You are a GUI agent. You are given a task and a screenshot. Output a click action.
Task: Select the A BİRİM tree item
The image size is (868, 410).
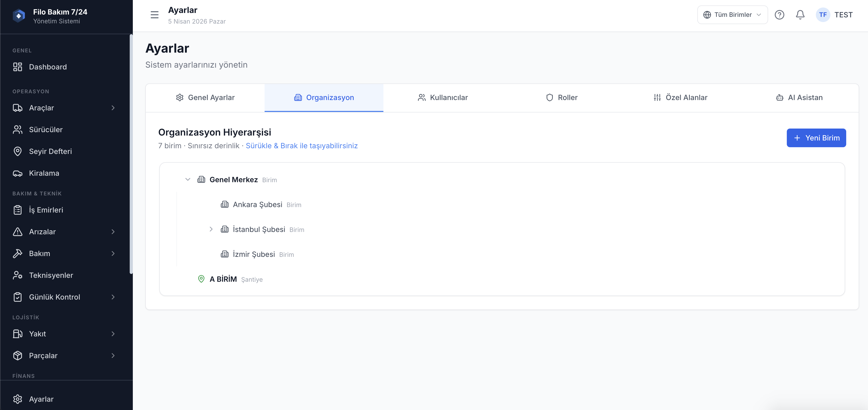[223, 279]
